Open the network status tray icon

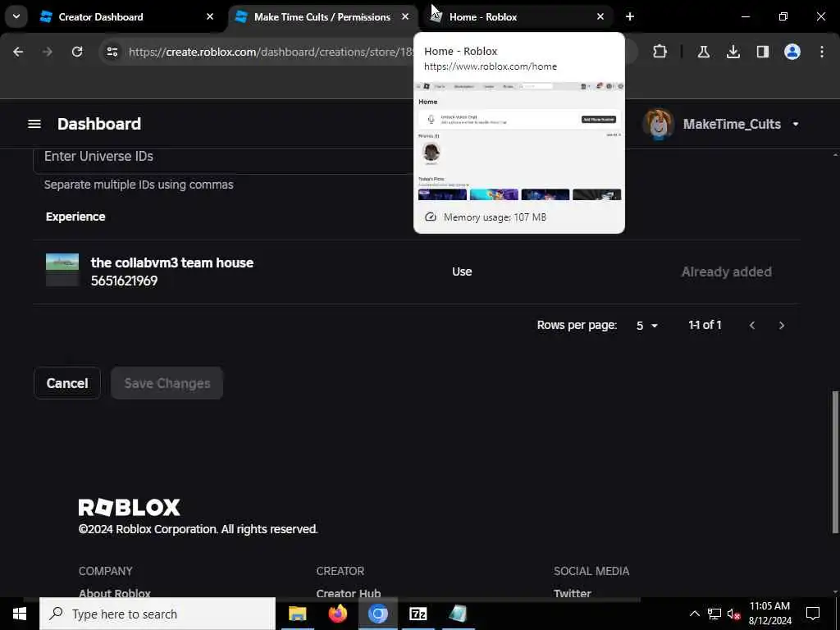714,614
